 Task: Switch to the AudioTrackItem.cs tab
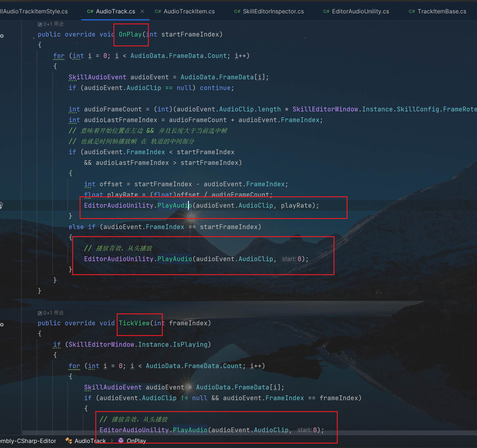[189, 12]
